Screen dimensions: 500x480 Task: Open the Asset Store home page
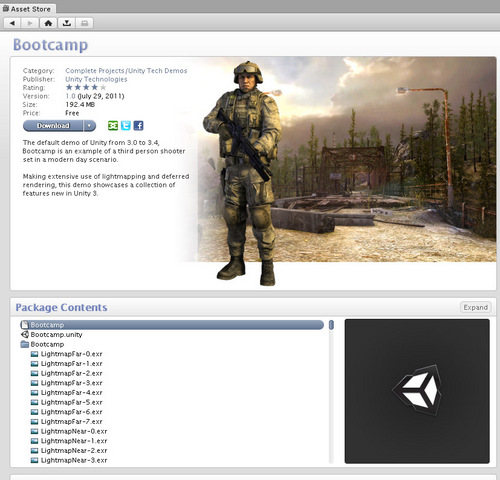(x=48, y=23)
